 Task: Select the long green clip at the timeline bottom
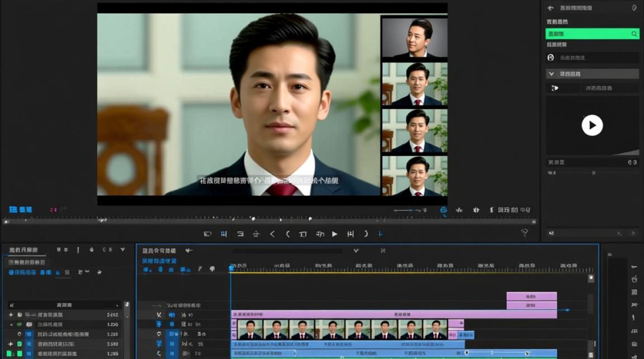[393, 357]
